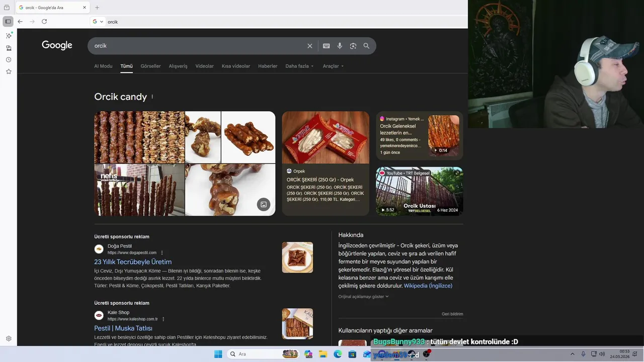Open browsing history clock icon
Viewport: 644px width, 362px height.
9,60
